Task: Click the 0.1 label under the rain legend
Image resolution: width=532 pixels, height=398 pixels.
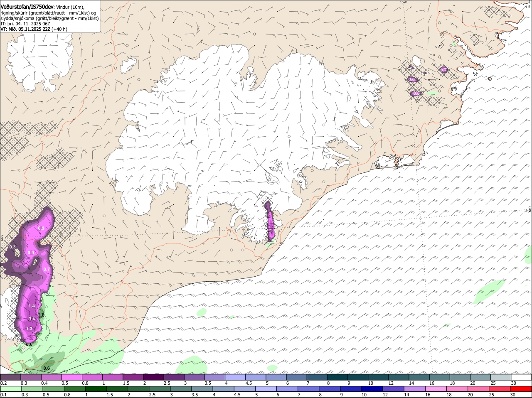Action: click(3, 395)
